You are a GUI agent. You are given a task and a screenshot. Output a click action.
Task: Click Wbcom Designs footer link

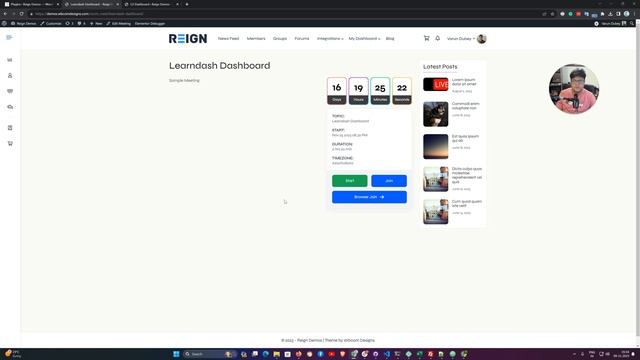359,340
